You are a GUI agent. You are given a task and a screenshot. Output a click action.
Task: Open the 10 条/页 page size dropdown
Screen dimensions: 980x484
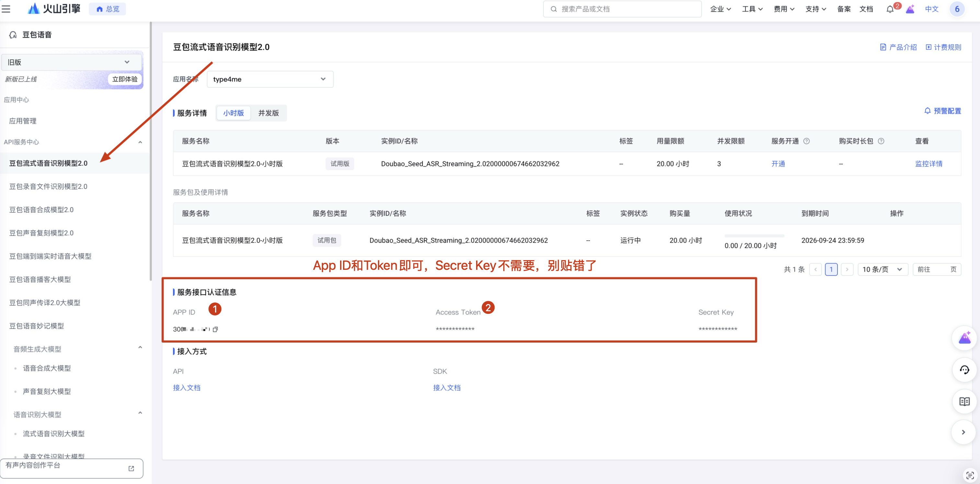coord(883,269)
